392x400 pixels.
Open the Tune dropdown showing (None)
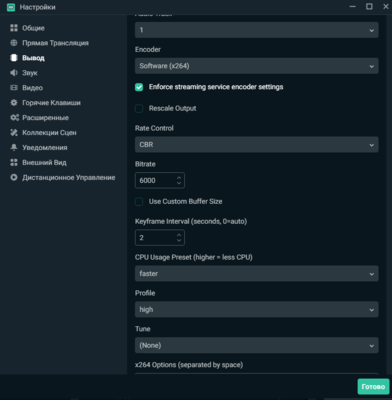pyautogui.click(x=257, y=345)
